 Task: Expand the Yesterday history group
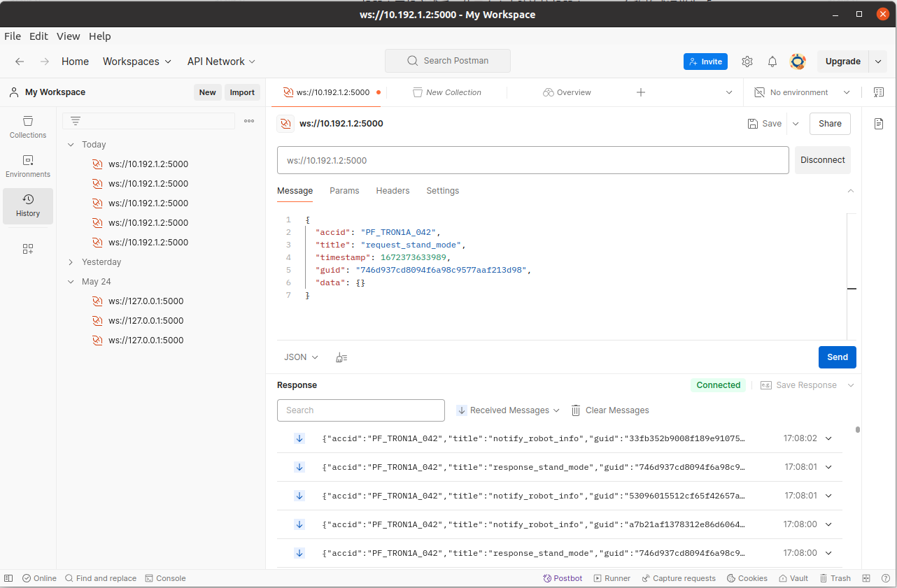pos(71,262)
